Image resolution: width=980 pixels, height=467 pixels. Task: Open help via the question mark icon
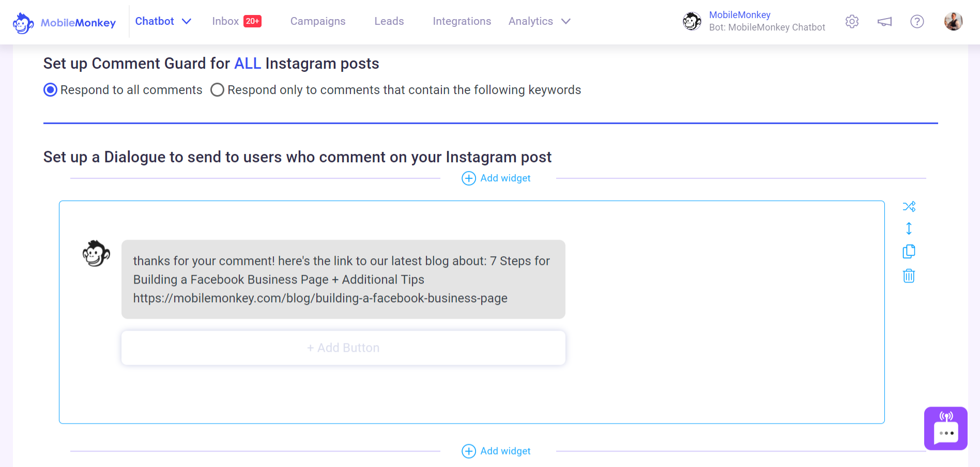pyautogui.click(x=917, y=22)
